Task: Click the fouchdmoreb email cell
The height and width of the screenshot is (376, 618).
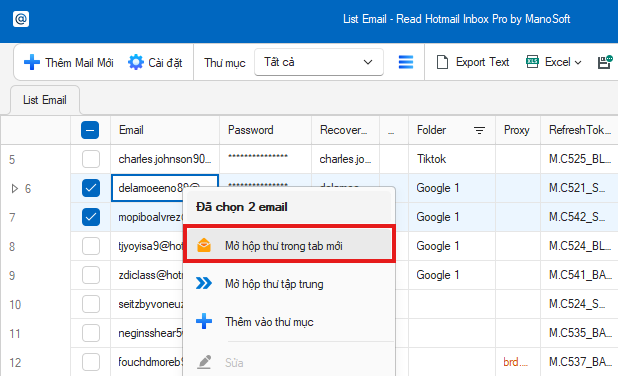Action: tap(147, 362)
